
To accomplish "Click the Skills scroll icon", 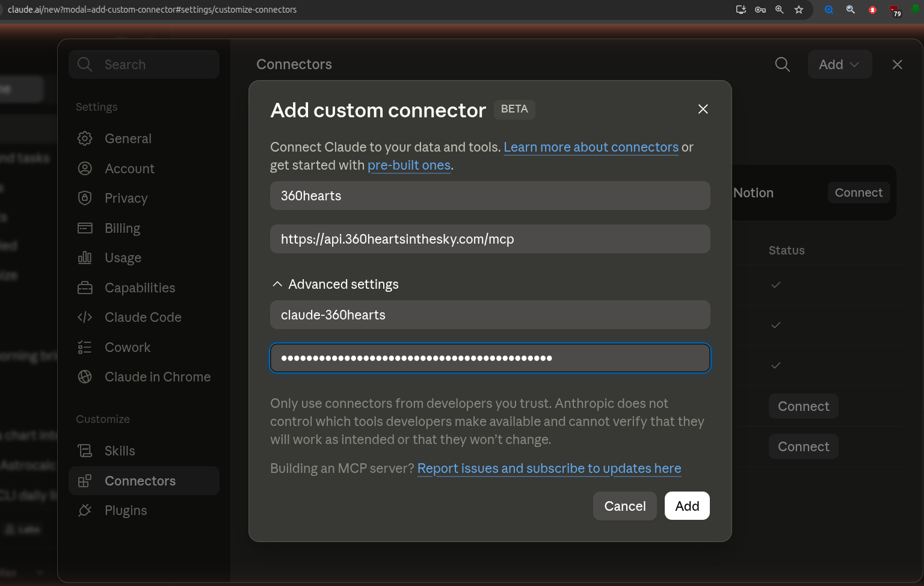I will (x=85, y=451).
